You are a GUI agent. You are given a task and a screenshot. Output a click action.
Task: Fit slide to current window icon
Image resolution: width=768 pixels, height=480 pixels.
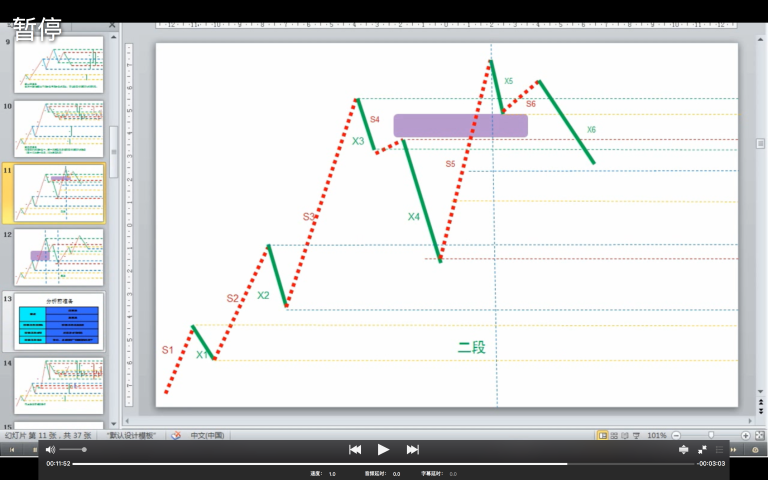(x=759, y=436)
